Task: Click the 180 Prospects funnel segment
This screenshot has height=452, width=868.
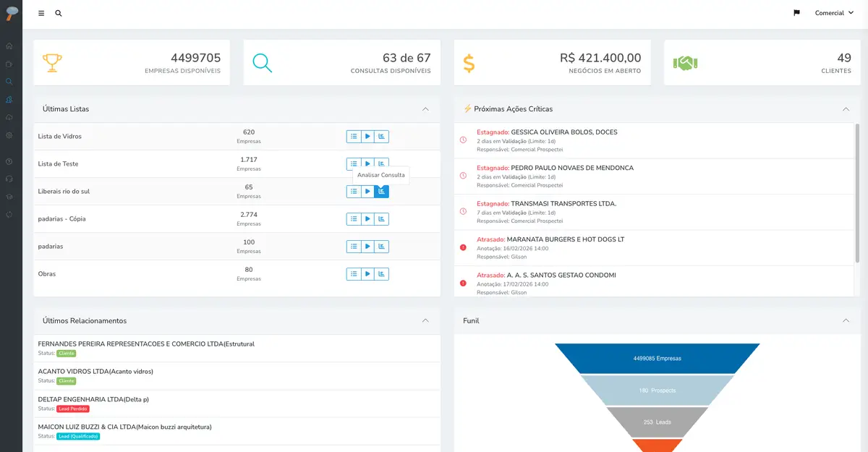Action: click(657, 390)
